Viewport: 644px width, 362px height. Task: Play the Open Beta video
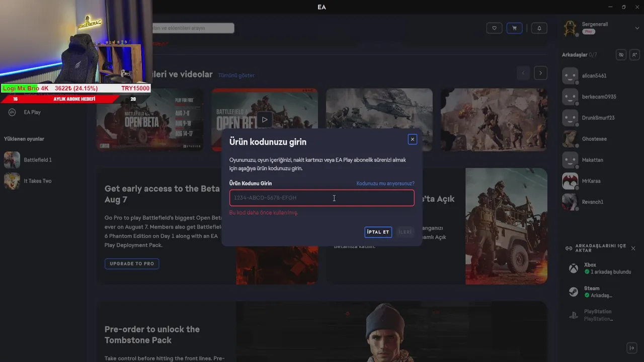point(264,120)
